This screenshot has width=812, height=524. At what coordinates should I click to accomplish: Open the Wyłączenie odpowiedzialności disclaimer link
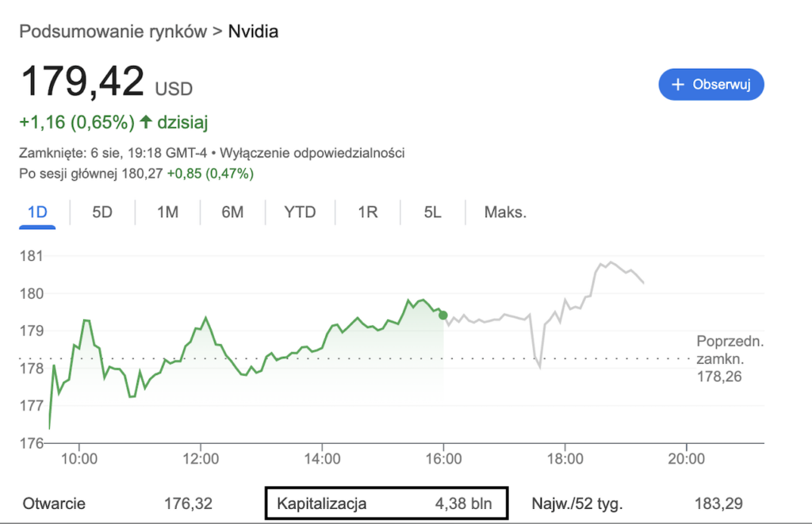pos(312,153)
